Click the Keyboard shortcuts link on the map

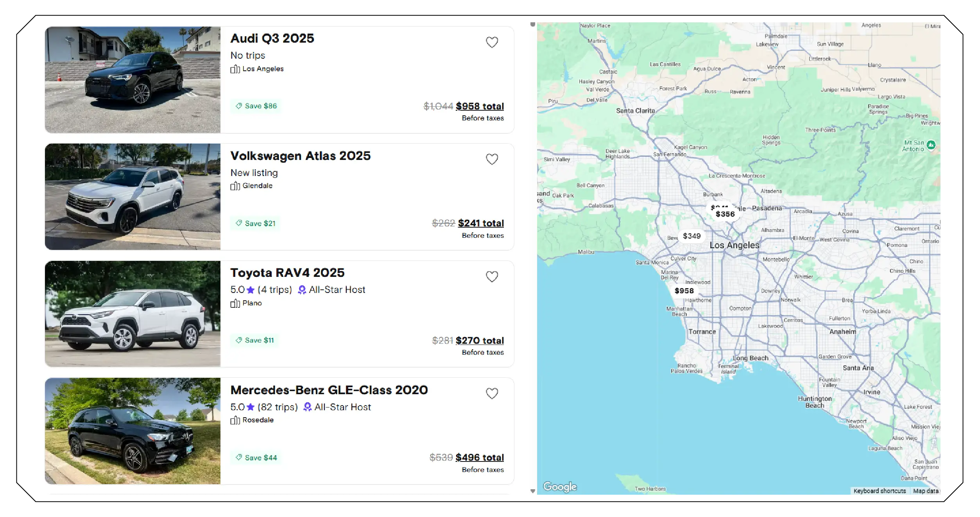(x=880, y=491)
